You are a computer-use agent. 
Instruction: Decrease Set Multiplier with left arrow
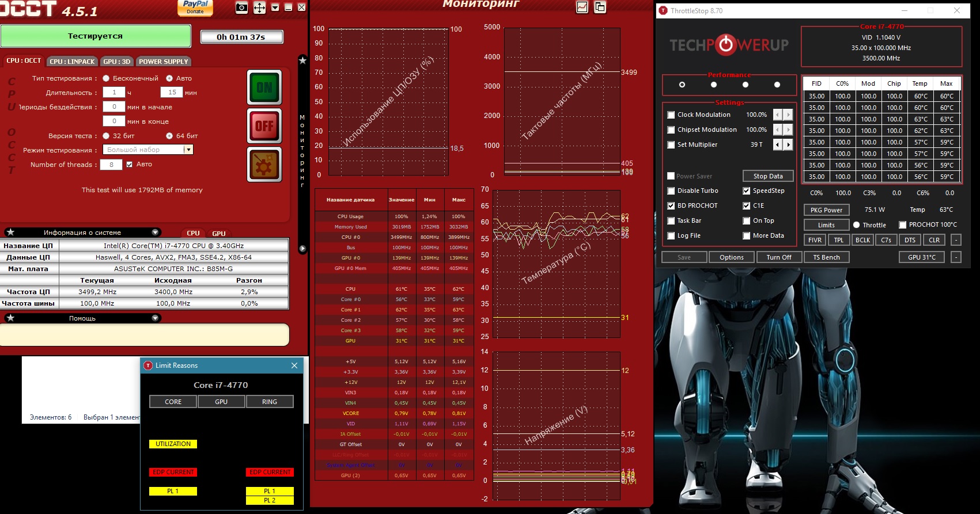(x=778, y=144)
